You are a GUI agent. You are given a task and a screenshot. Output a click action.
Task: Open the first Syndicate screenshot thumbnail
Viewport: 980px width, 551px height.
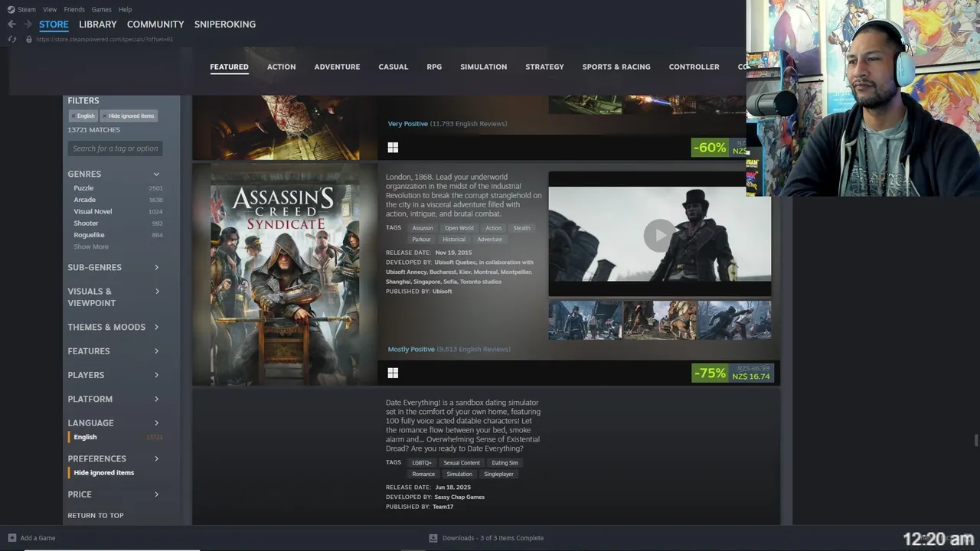pos(585,320)
